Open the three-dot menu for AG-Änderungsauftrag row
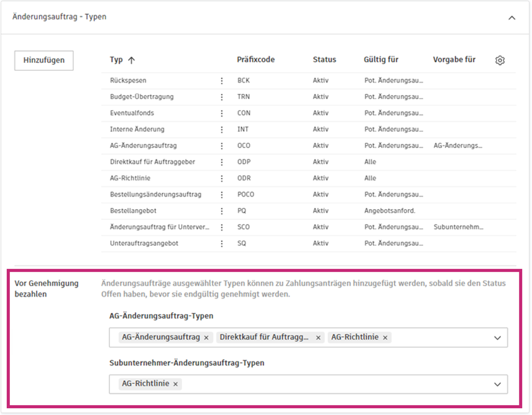The height and width of the screenshot is (415, 532). pos(222,146)
